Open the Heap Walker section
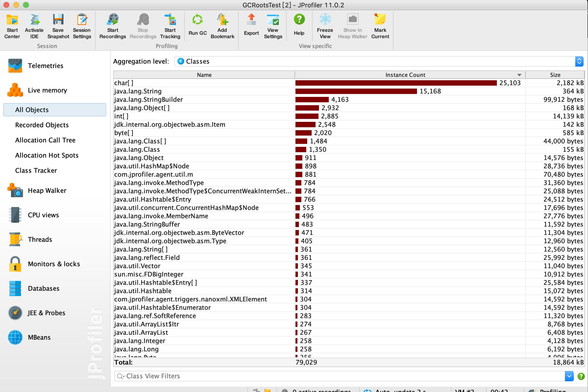Screen dimensions: 588x392 pyautogui.click(x=37, y=191)
